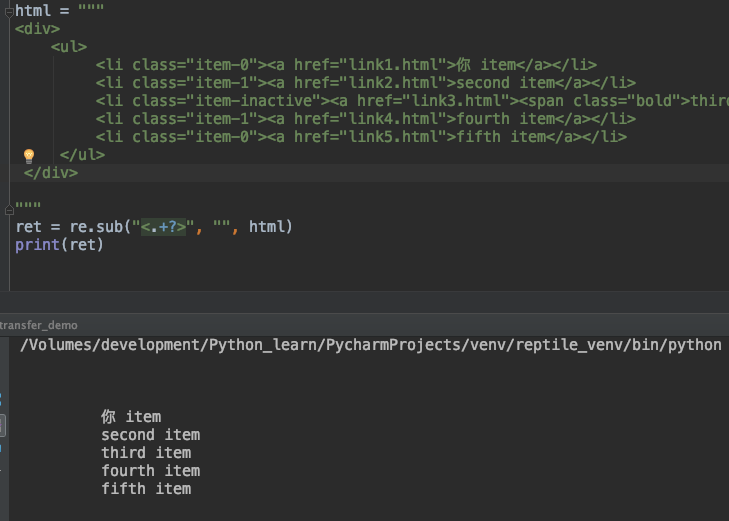Click the print(ret) statement
Screen dimensions: 729x521
tap(59, 245)
